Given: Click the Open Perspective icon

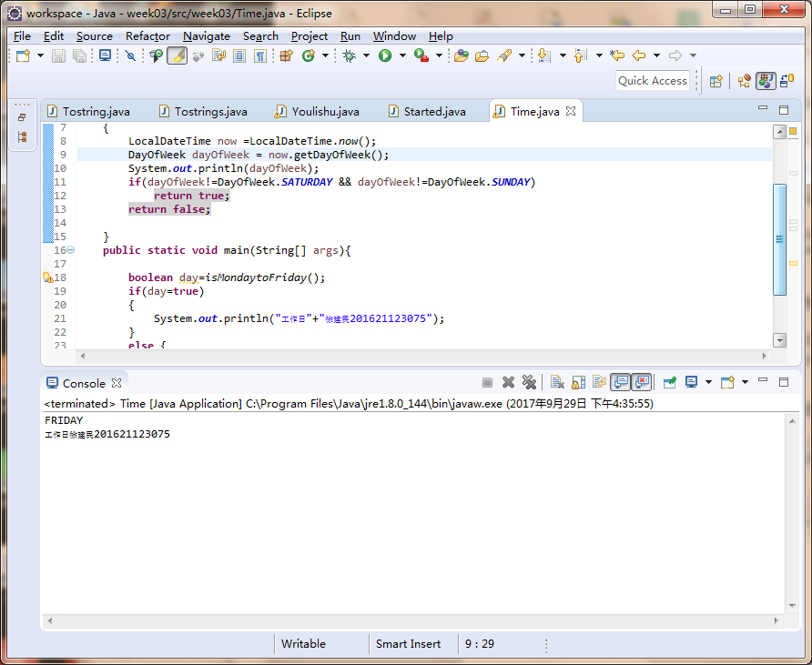Looking at the screenshot, I should tap(716, 81).
